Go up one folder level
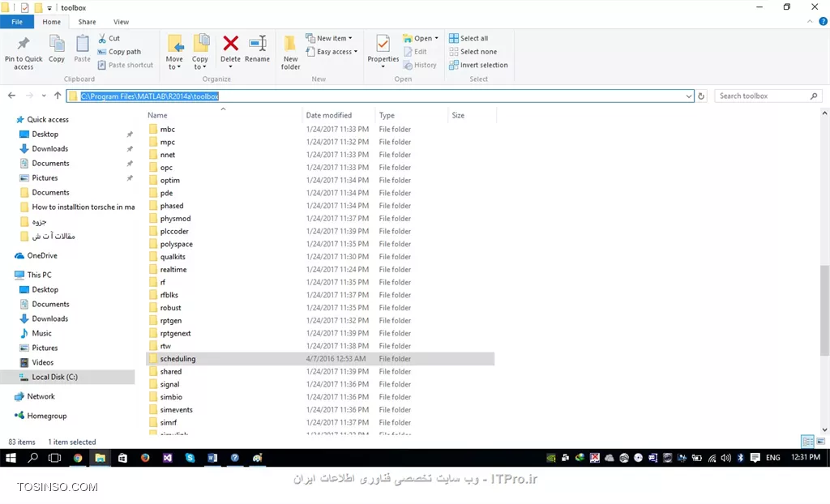This screenshot has width=830, height=504. click(x=58, y=96)
